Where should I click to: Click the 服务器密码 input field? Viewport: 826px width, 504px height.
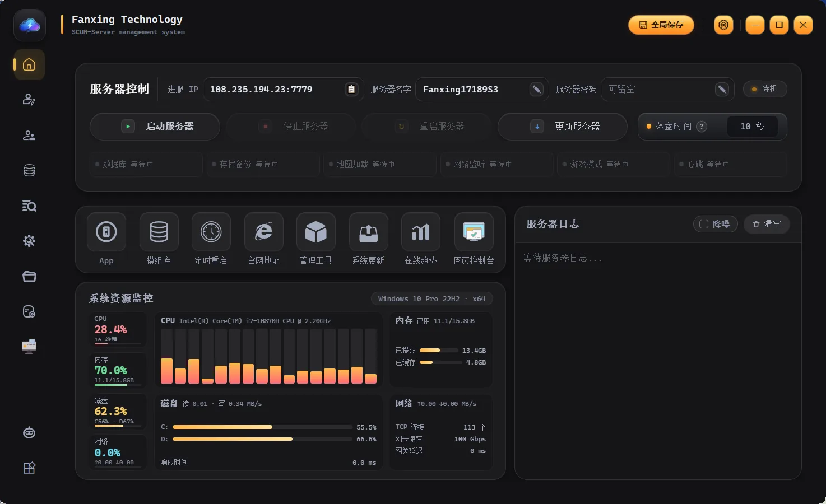[x=667, y=89]
